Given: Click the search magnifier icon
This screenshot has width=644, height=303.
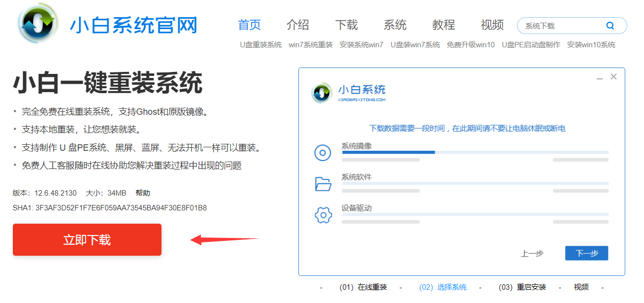Looking at the screenshot, I should [610, 26].
